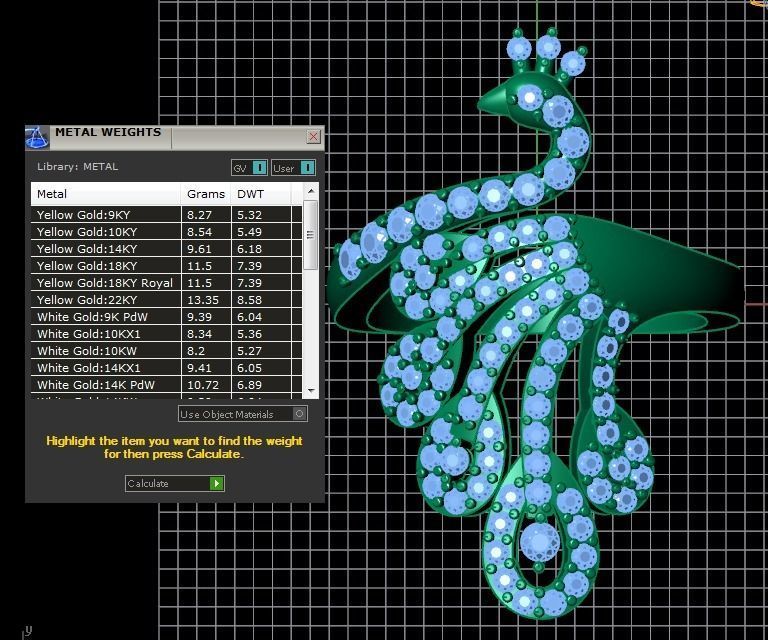Image resolution: width=768 pixels, height=640 pixels.
Task: Click the 6.89 DWT value
Action: 249,385
